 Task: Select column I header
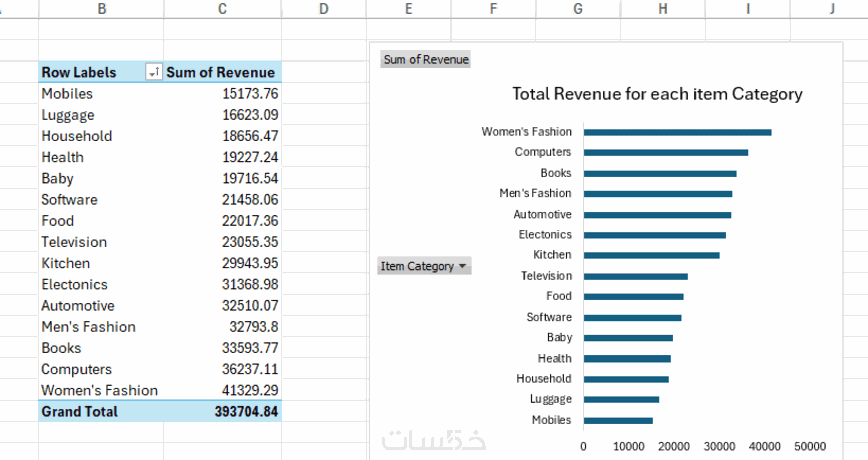tap(747, 9)
